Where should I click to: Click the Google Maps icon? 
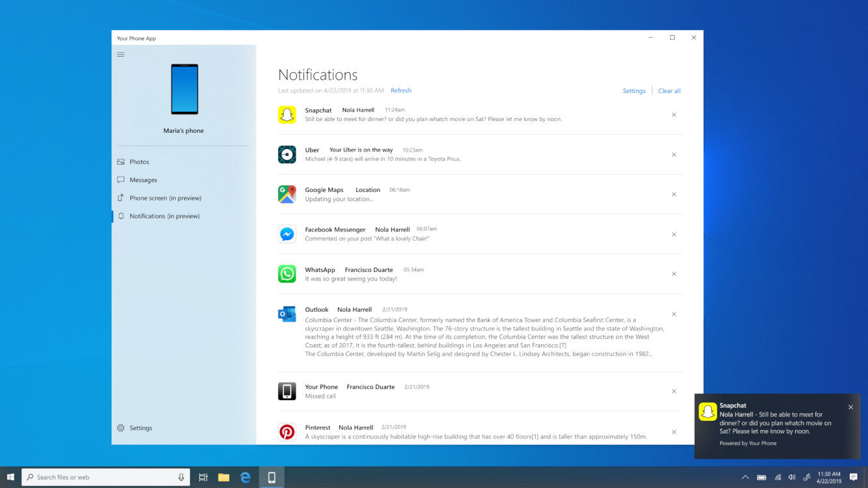(287, 194)
